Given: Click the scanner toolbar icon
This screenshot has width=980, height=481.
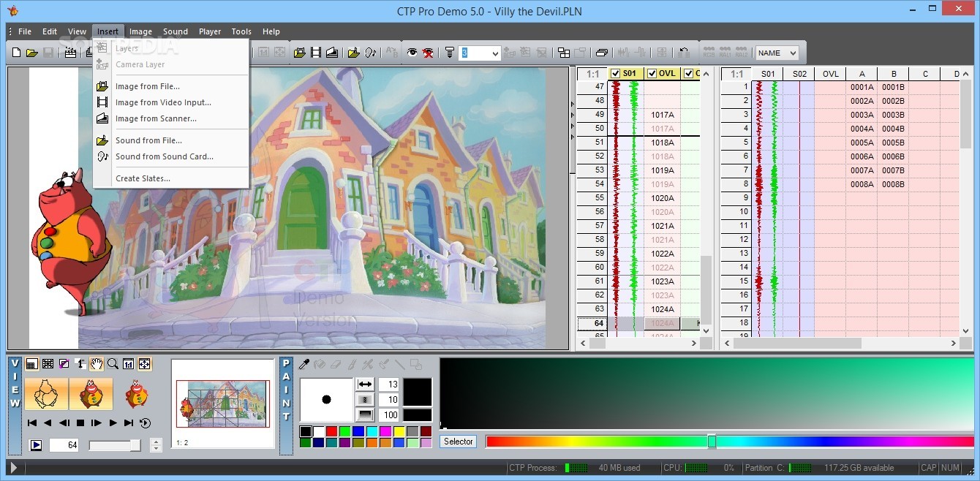Looking at the screenshot, I should point(332,53).
